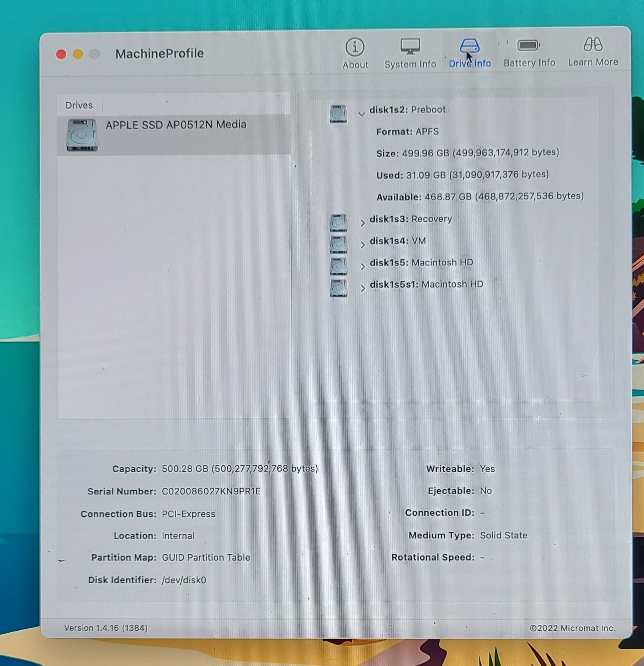Image resolution: width=644 pixels, height=666 pixels.
Task: Open System Info monitor icon
Action: pos(410,47)
